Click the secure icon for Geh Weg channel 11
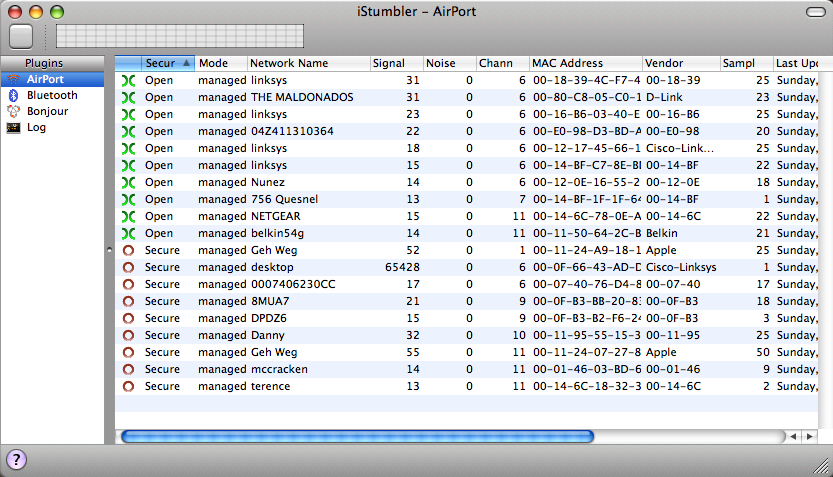 (128, 352)
